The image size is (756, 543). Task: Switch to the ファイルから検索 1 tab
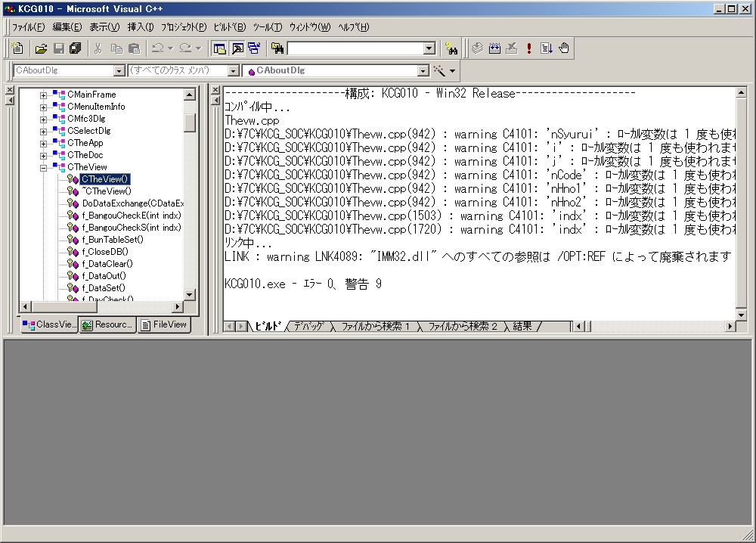point(375,327)
